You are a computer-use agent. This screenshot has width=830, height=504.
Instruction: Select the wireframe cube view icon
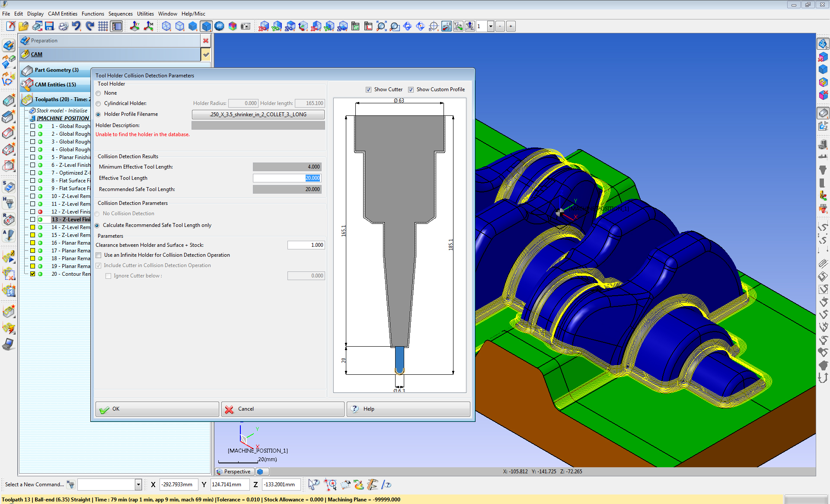166,26
